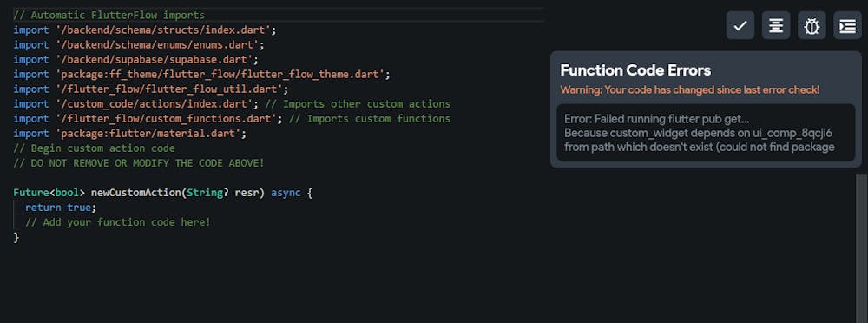Screen dimensions: 868x323
Task: Click the format code icon
Action: click(x=776, y=25)
